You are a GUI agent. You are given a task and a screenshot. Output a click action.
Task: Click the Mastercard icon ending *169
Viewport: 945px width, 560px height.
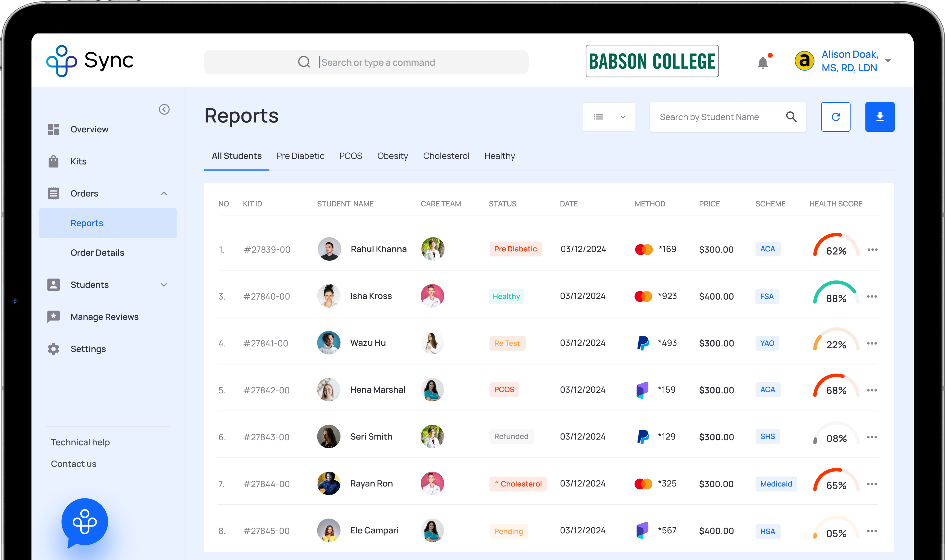click(644, 249)
